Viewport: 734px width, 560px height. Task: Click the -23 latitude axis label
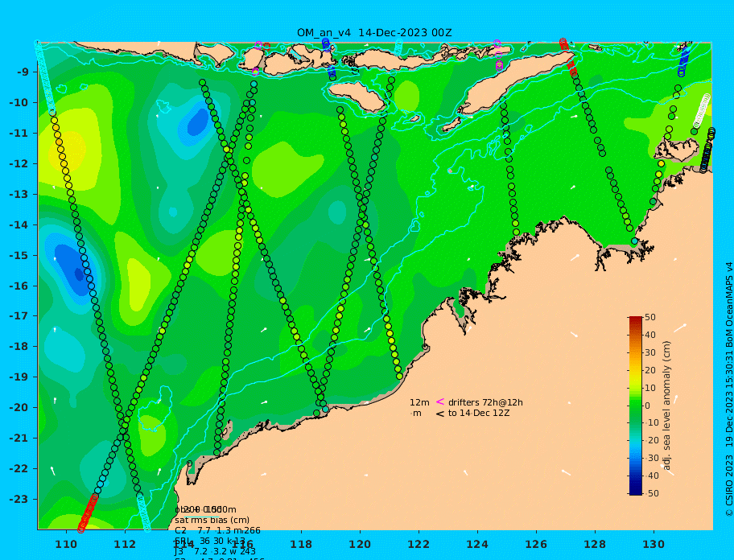pos(19,499)
